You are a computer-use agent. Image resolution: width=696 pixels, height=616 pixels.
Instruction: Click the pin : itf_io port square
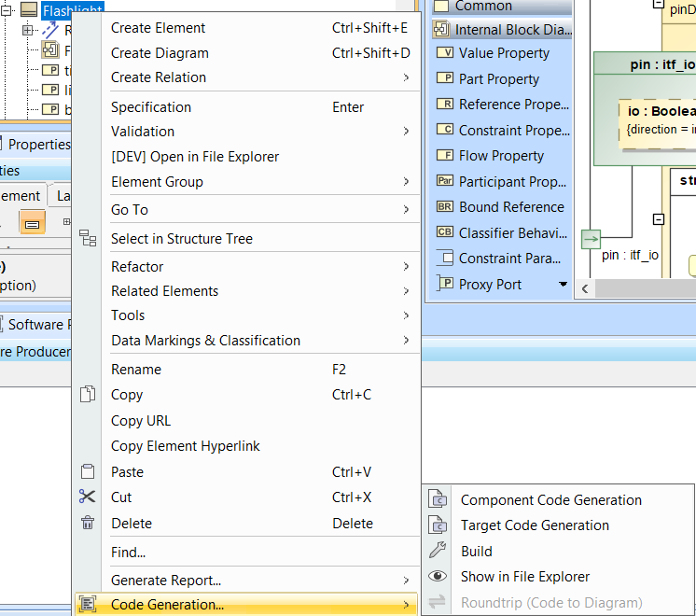[x=591, y=239]
